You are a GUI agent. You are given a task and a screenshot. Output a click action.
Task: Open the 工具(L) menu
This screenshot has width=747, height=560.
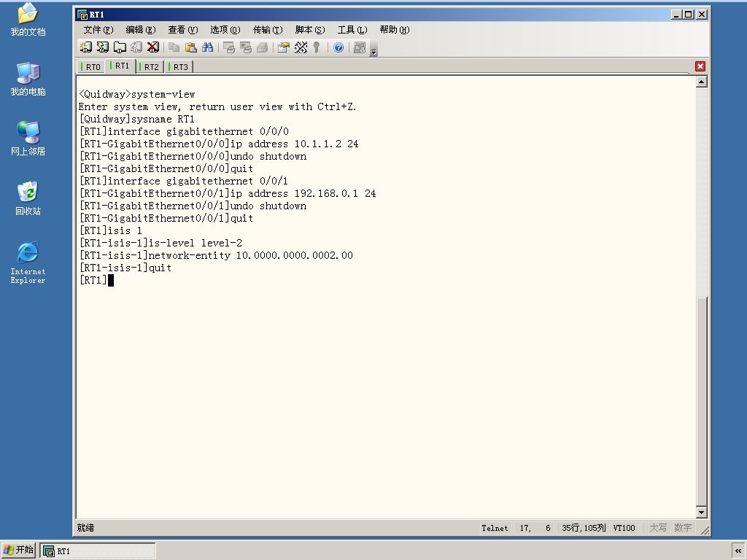click(x=352, y=29)
